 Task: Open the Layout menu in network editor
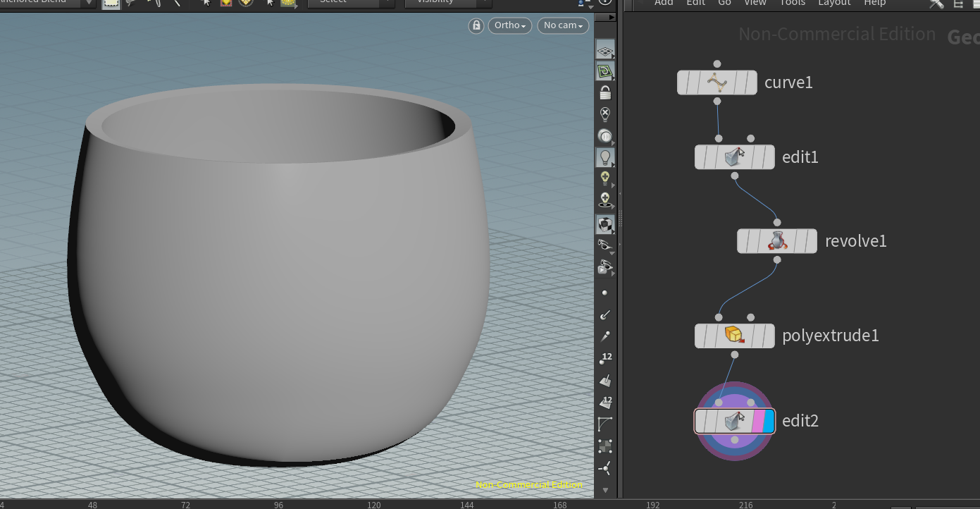pyautogui.click(x=834, y=3)
